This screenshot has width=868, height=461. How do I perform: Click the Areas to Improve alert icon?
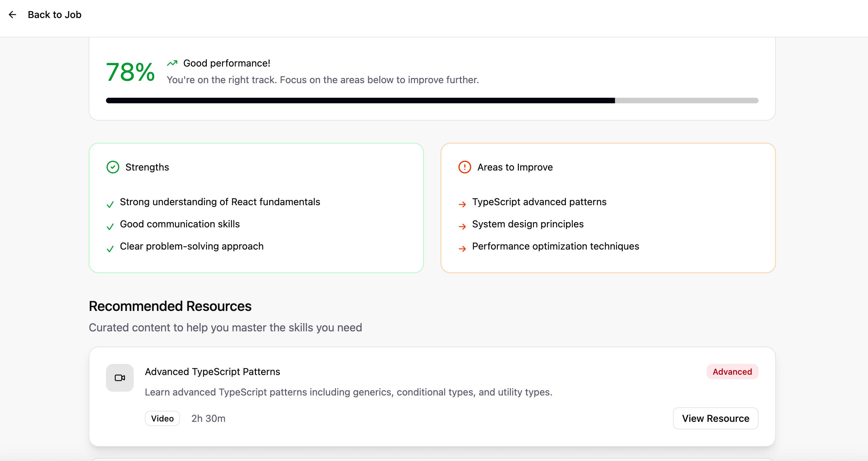pyautogui.click(x=464, y=167)
